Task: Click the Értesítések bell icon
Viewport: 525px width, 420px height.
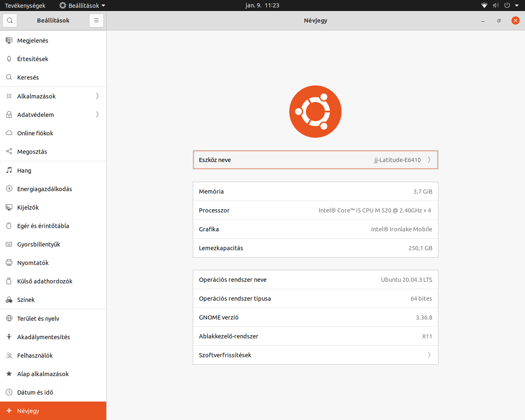Action: (9, 59)
